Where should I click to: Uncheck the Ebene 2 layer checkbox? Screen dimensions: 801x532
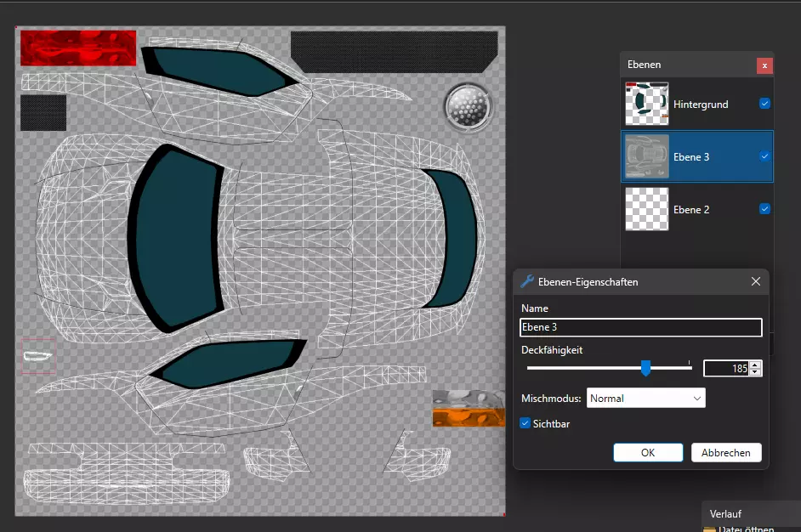(x=764, y=209)
